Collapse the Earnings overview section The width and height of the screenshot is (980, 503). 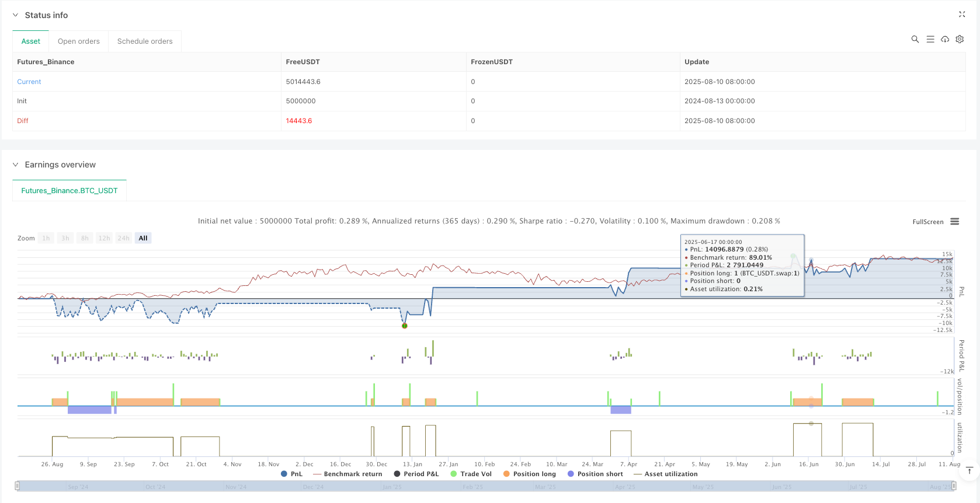pyautogui.click(x=15, y=165)
